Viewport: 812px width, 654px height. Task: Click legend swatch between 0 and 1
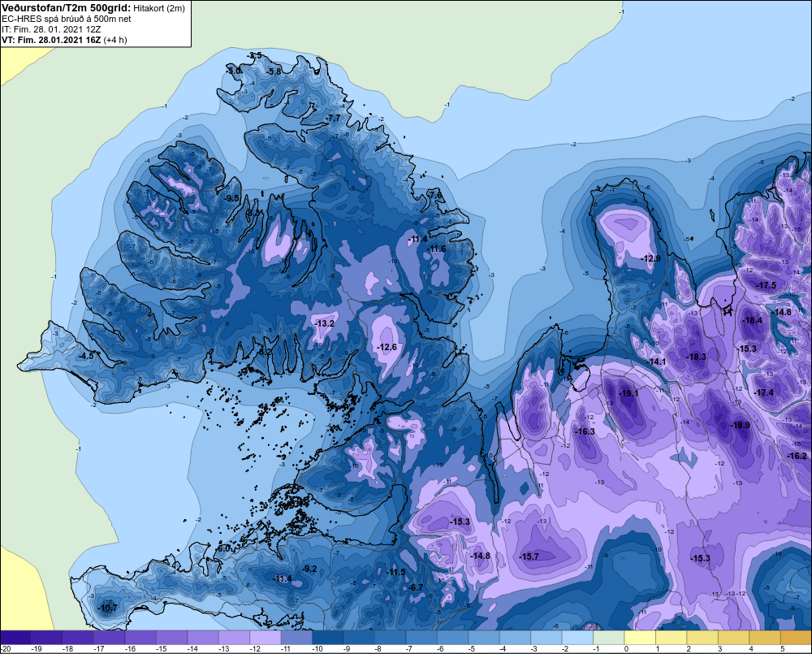click(640, 638)
